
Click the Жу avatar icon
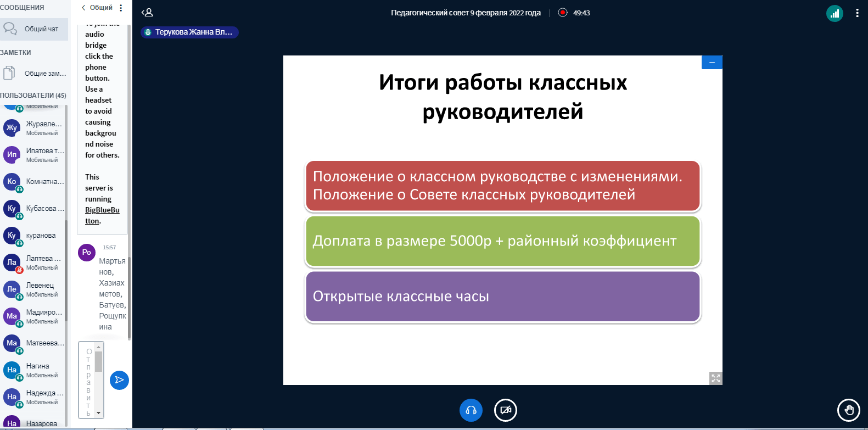tap(12, 127)
